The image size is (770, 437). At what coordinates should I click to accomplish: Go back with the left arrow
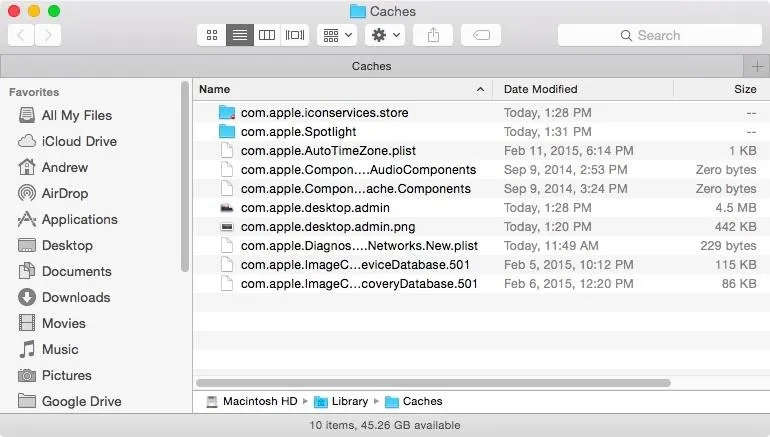click(x=21, y=35)
